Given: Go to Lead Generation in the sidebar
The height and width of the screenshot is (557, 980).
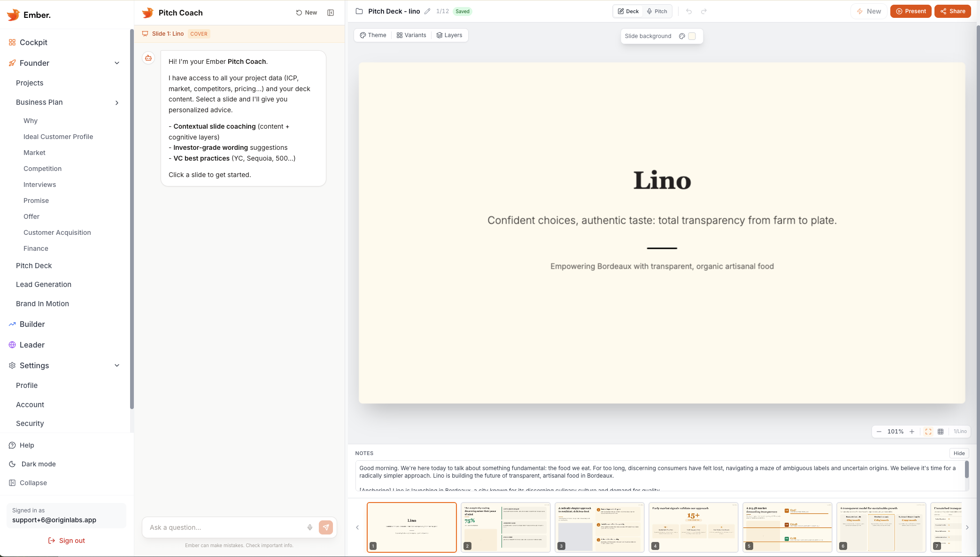Looking at the screenshot, I should tap(43, 285).
